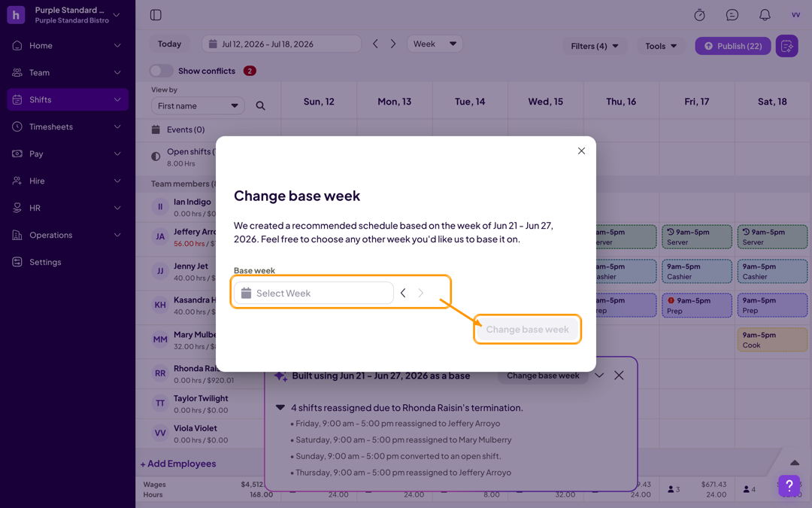Open the Filters (4) dropdown

tap(595, 46)
